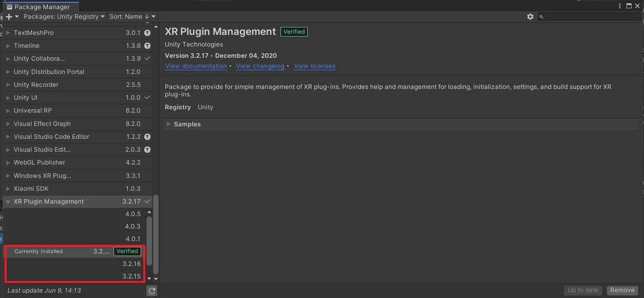The height and width of the screenshot is (298, 644).
Task: Open the settings gear menu
Action: coord(530,17)
